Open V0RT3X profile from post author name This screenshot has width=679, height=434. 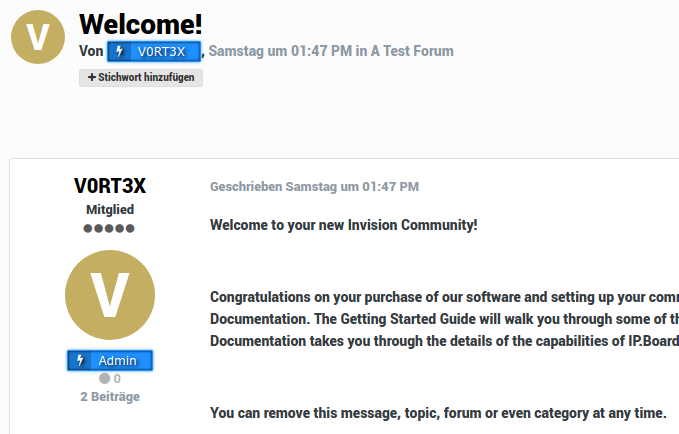(110, 186)
